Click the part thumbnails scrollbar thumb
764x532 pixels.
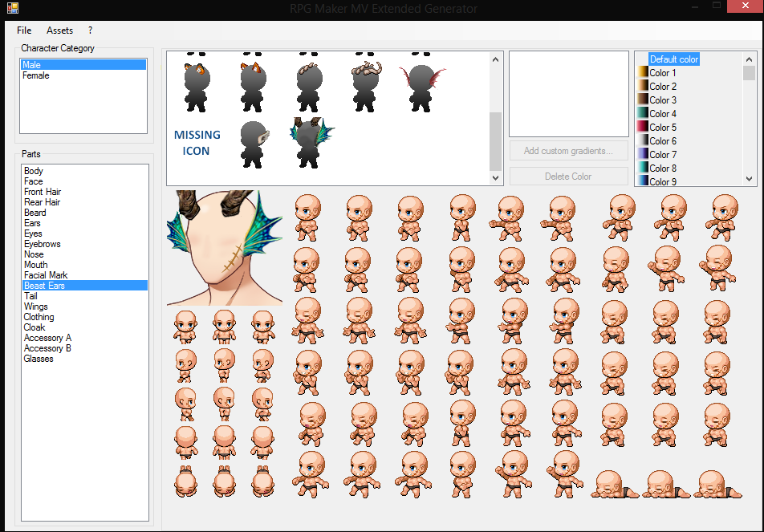(495, 141)
